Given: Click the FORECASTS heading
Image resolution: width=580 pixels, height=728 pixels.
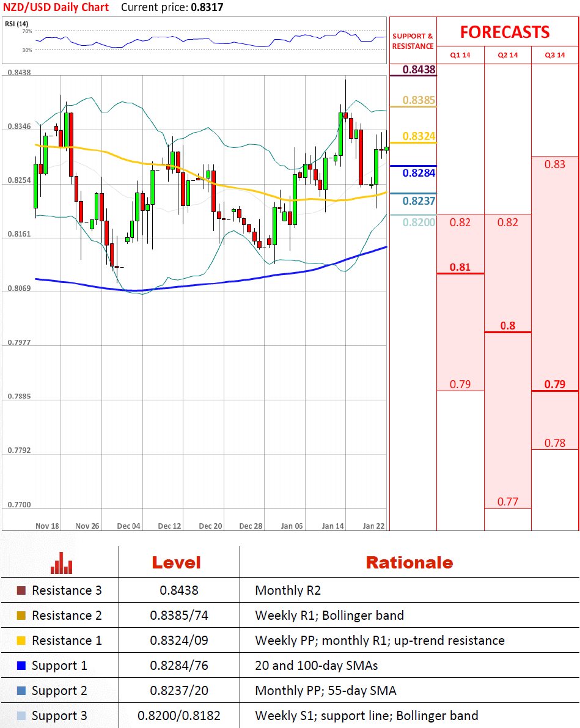Looking at the screenshot, I should [x=505, y=32].
